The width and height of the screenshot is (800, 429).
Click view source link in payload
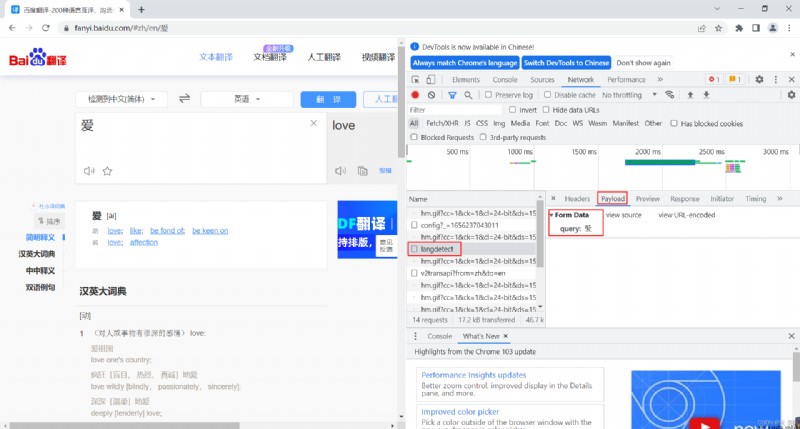coord(623,215)
